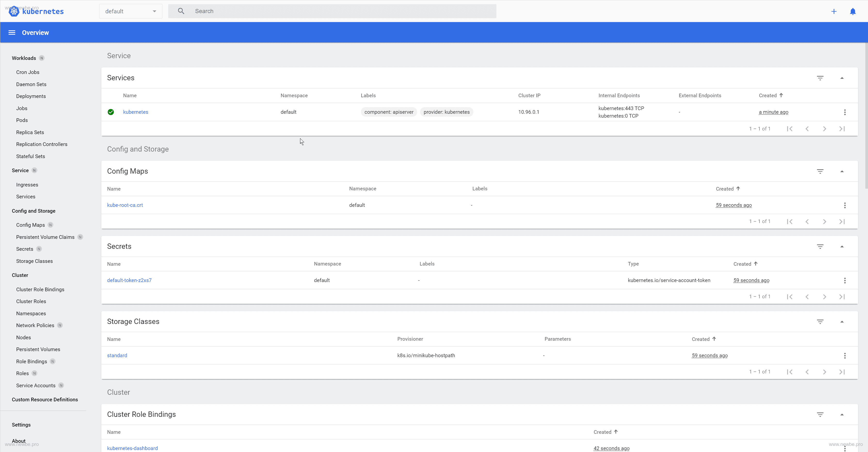Screen dimensions: 868x452
Task: Go to next page in Services pagination
Action: pos(824,129)
